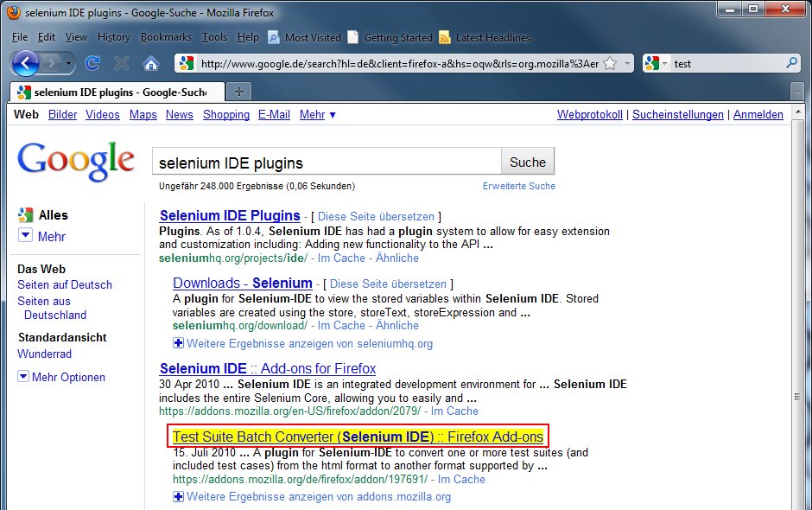Open the back/forward history dropdown arrow
The image size is (812, 510).
tap(68, 64)
